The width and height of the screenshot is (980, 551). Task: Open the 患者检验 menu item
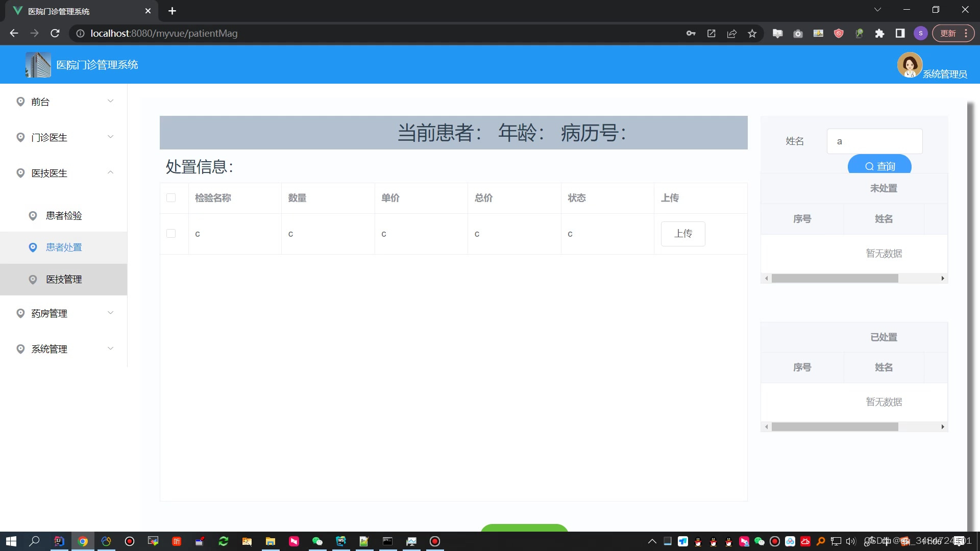(x=64, y=216)
